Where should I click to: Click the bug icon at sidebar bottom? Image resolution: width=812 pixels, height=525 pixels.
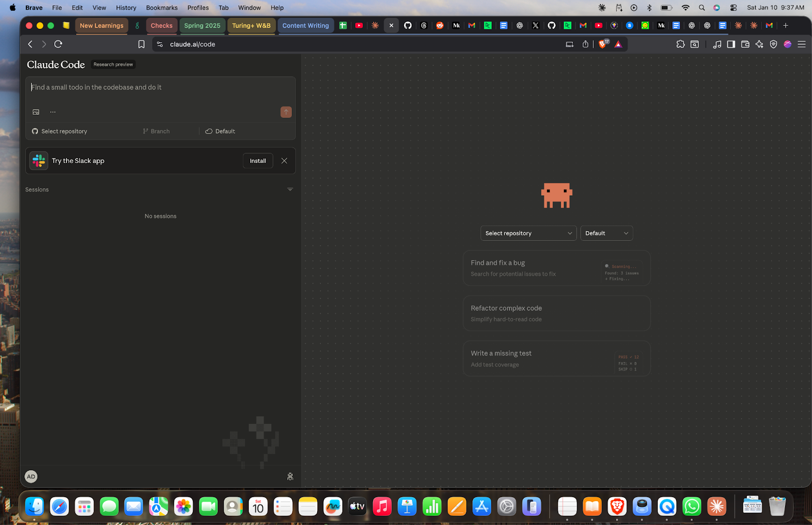click(x=290, y=476)
